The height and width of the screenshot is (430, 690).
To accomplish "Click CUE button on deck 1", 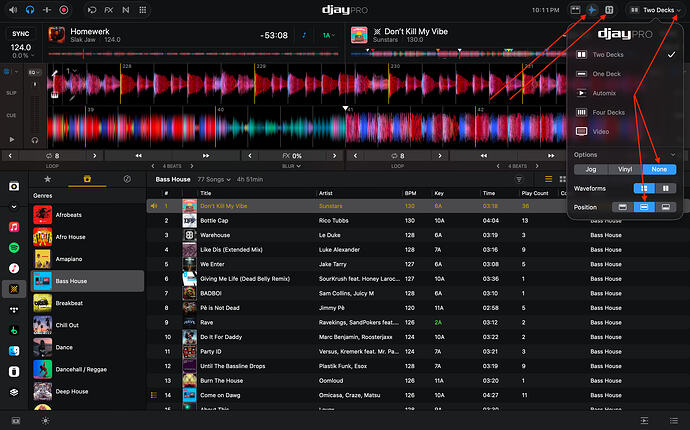I will coord(11,115).
